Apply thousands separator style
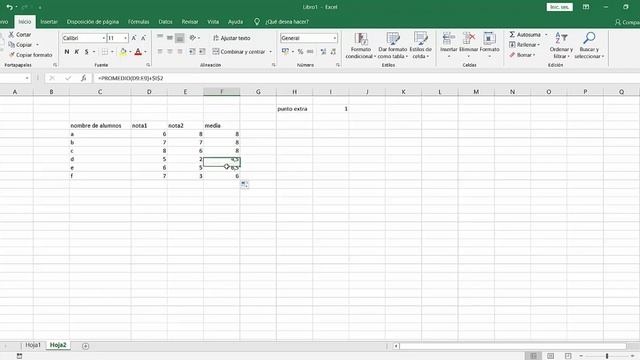This screenshot has height=360, width=640. (x=310, y=52)
